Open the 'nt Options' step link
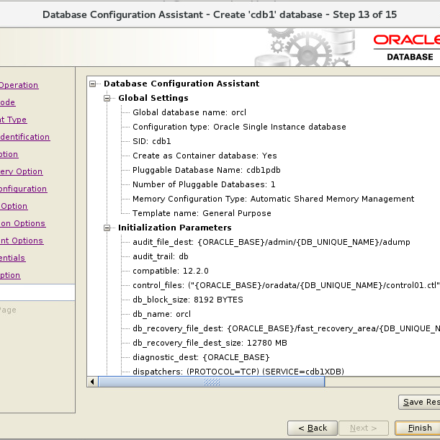440x440 pixels. pyautogui.click(x=21, y=241)
